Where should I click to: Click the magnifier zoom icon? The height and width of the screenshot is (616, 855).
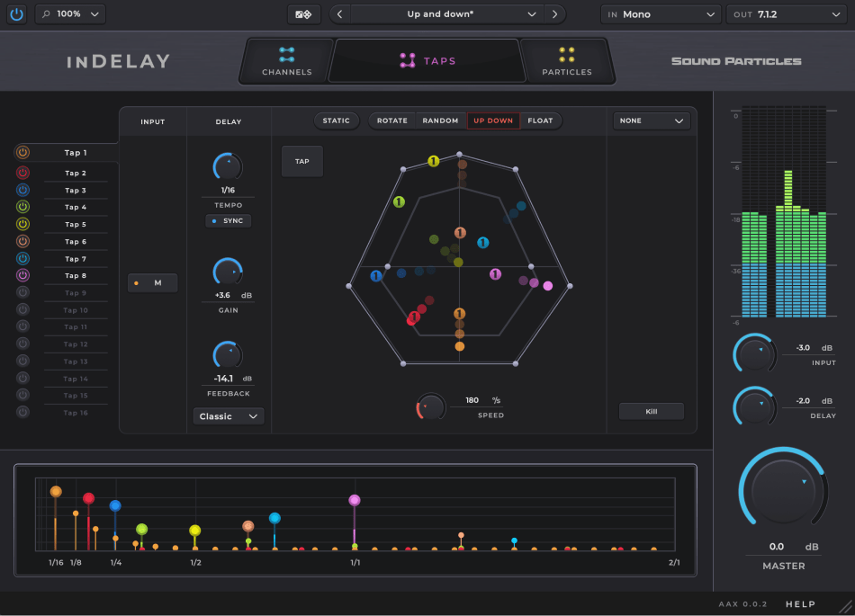point(46,13)
